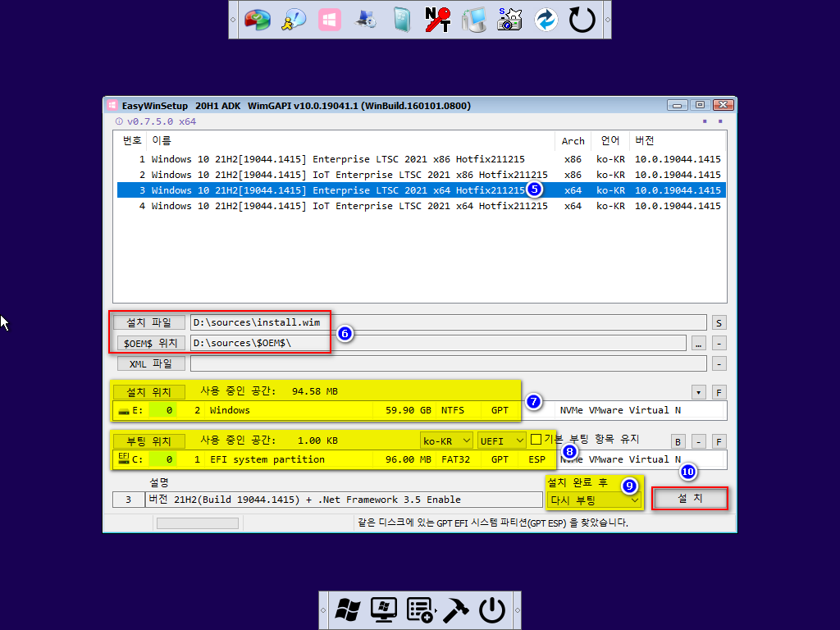The image size is (840, 630).
Task: Open the laptop with gear settings icon
Action: tap(365, 20)
